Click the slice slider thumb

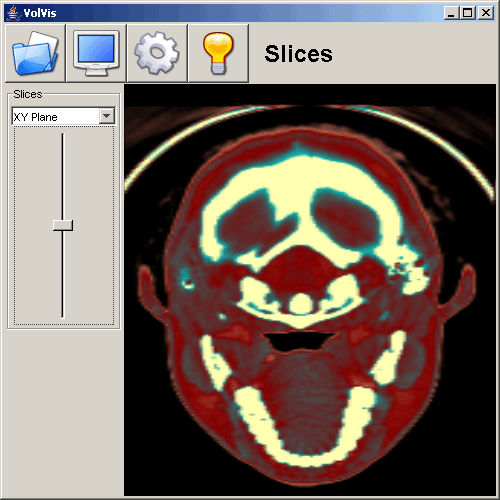63,225
